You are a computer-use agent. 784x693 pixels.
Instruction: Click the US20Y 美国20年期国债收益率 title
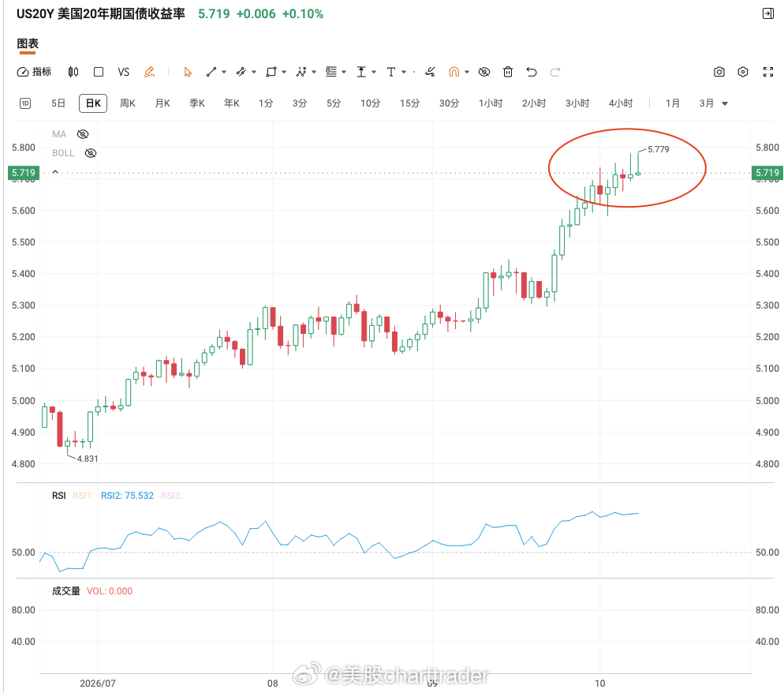[100, 14]
